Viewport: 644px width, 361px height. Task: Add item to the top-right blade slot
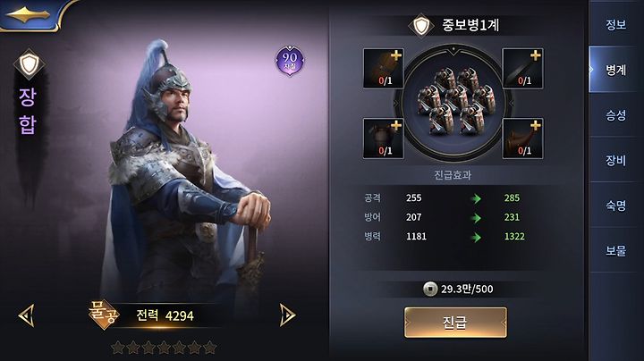523,69
